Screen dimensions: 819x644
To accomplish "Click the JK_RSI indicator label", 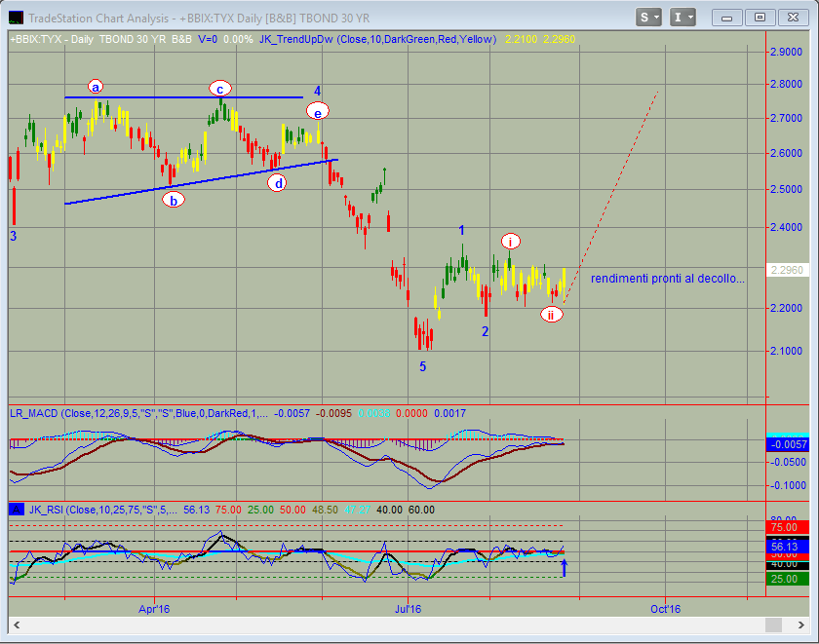I will tap(103, 510).
